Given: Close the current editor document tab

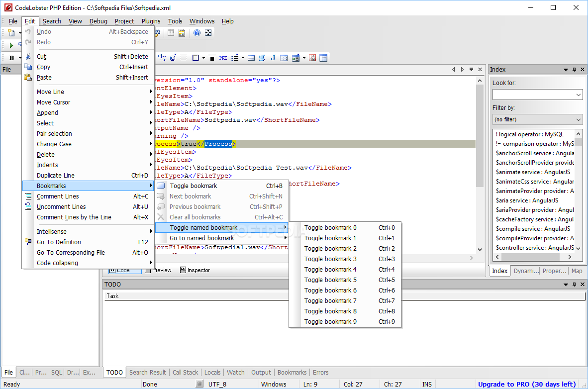Looking at the screenshot, I should 480,70.
